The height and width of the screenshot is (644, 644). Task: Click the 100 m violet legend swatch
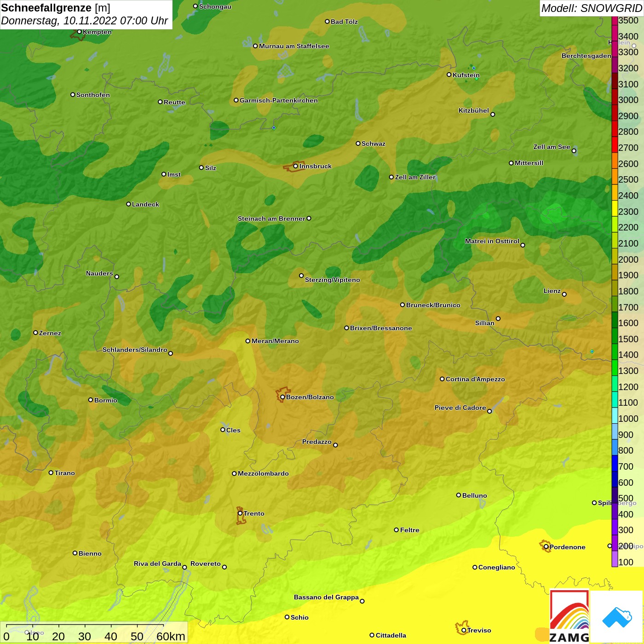click(615, 559)
